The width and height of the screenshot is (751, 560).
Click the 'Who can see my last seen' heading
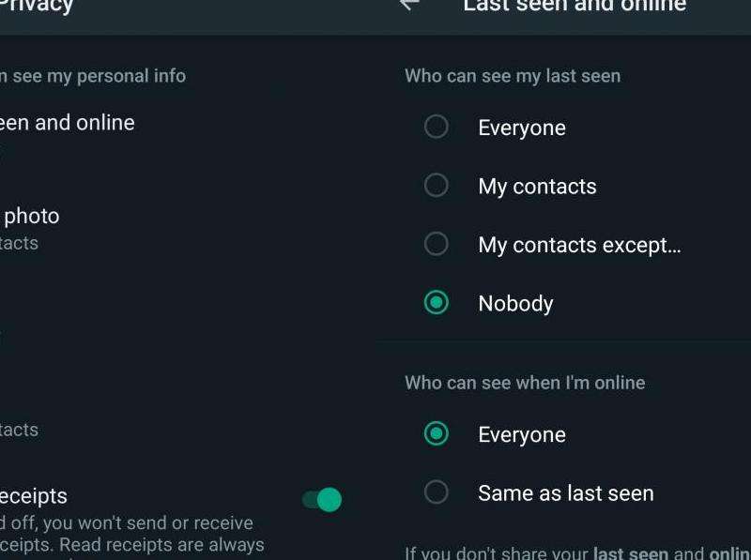(513, 76)
